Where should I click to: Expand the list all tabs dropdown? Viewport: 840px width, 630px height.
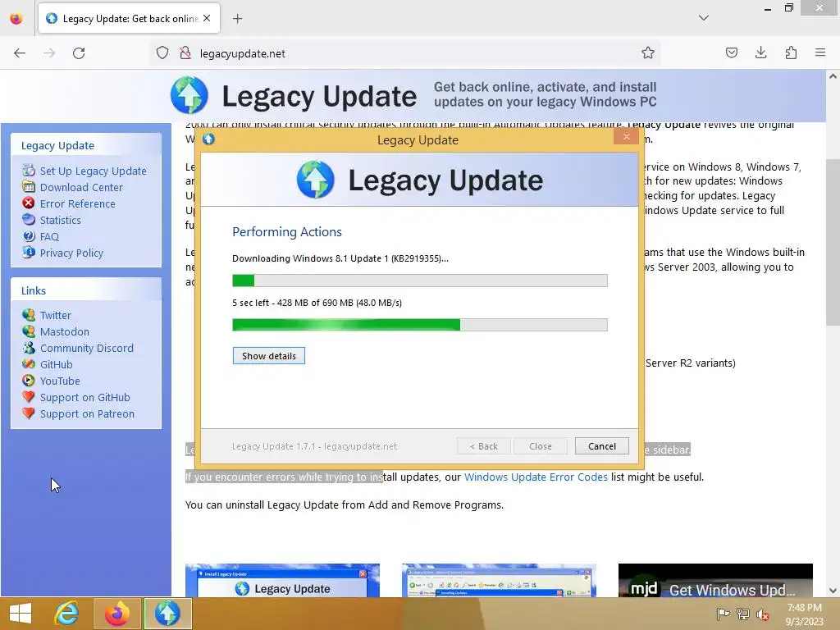pyautogui.click(x=704, y=18)
